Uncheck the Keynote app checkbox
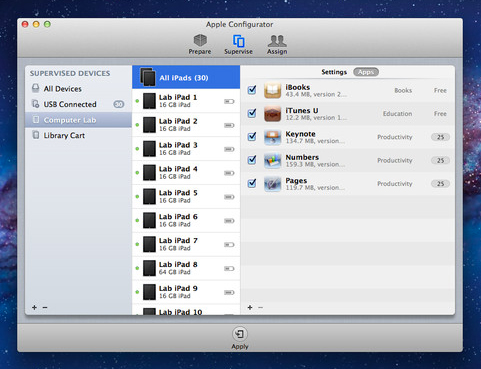The image size is (481, 369). coord(252,136)
